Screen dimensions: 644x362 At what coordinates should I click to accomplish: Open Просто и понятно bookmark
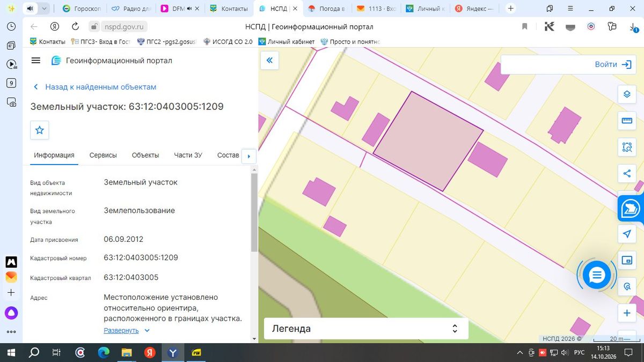coord(350,41)
